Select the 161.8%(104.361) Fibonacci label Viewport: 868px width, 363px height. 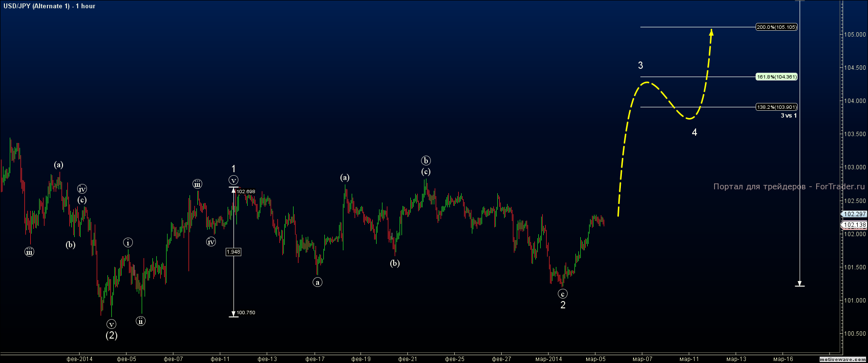pos(777,77)
